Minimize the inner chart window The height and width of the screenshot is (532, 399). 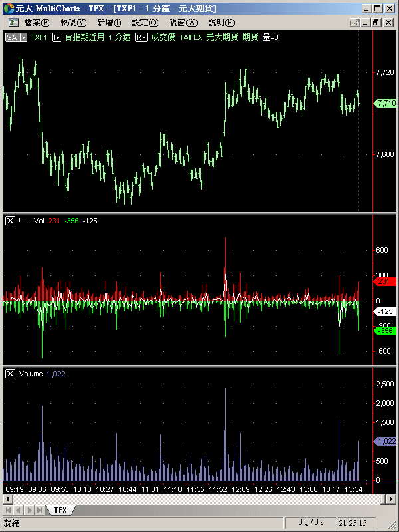click(x=365, y=23)
